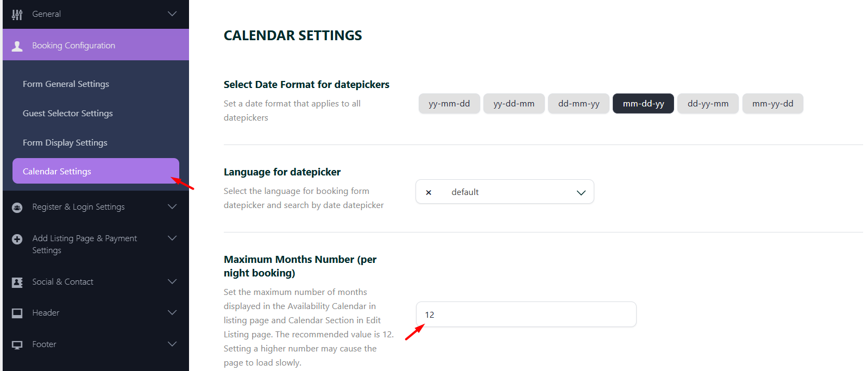The height and width of the screenshot is (371, 868).
Task: Click the Social & Contact card icon
Action: pos(17,282)
